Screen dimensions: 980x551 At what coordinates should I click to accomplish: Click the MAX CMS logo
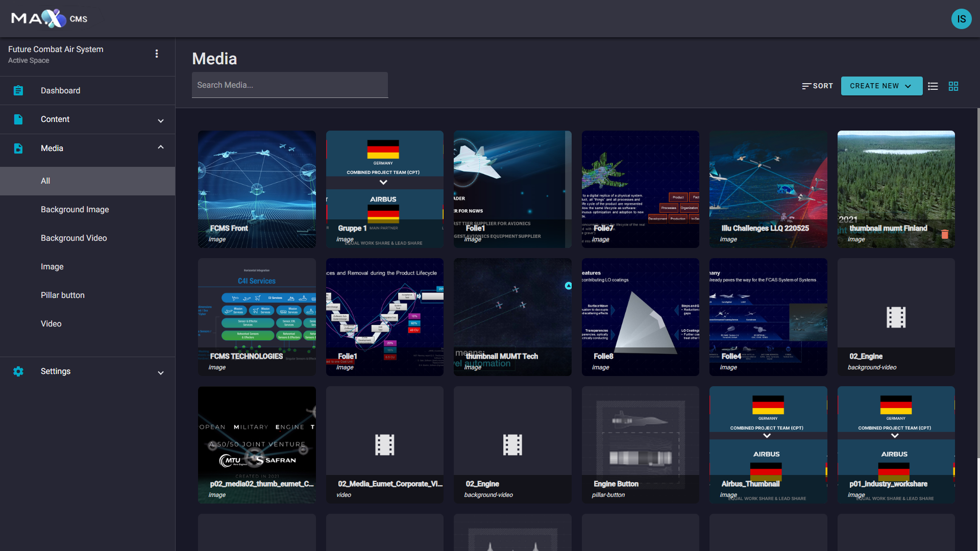point(50,19)
